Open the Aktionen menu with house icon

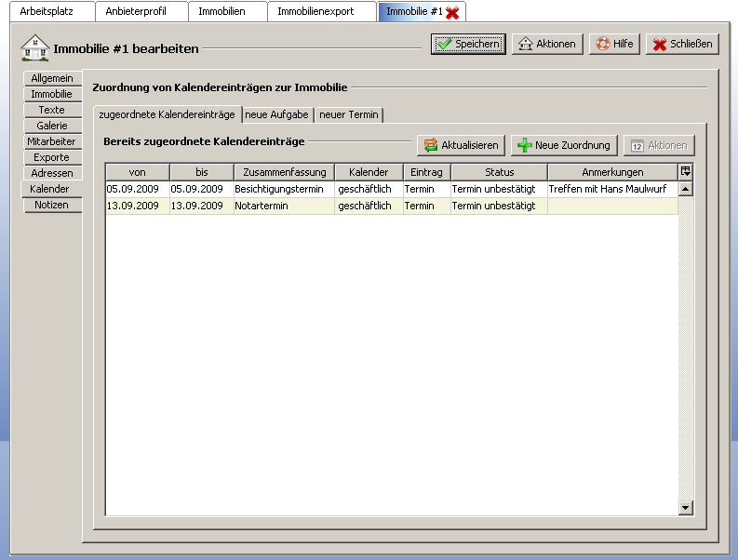click(546, 44)
